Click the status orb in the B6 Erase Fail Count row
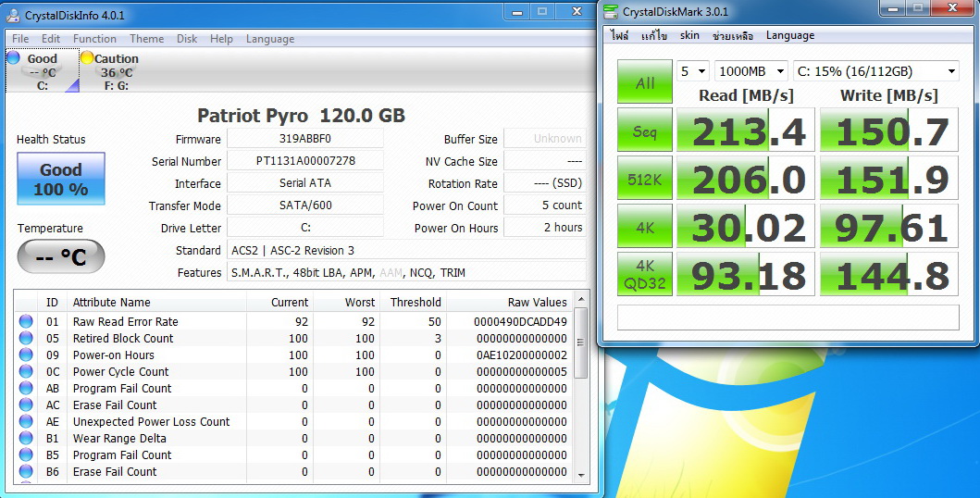The image size is (980, 498). coord(26,472)
